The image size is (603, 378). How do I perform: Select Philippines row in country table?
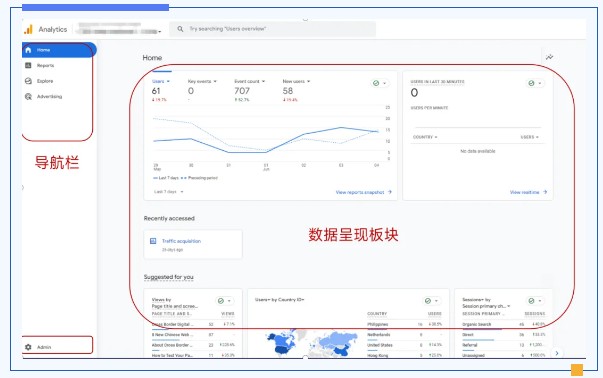[404, 324]
